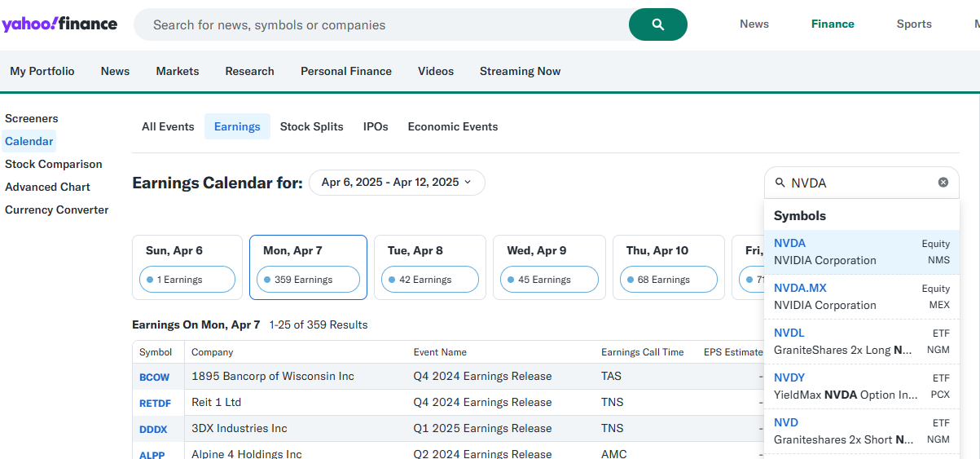Click the Wed, Apr 9 date label

[537, 250]
